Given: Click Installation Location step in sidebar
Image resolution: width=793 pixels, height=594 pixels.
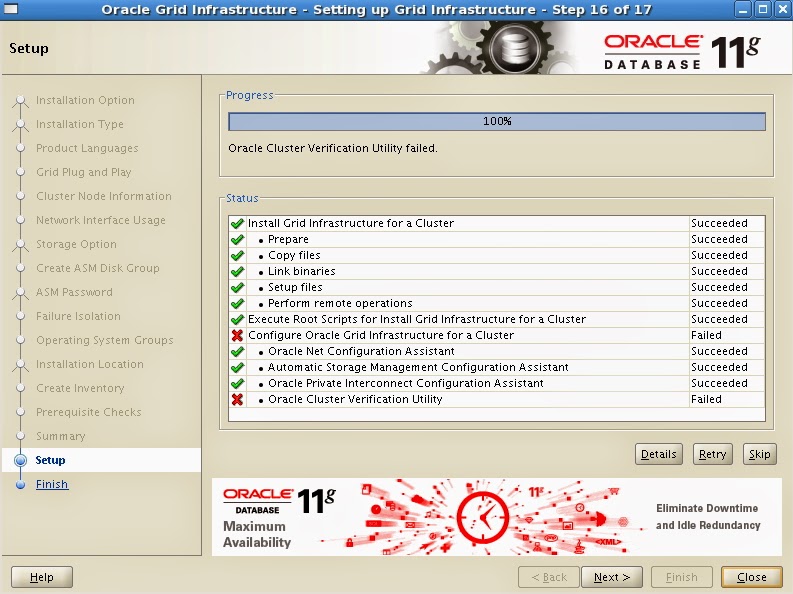Looking at the screenshot, I should coord(90,364).
